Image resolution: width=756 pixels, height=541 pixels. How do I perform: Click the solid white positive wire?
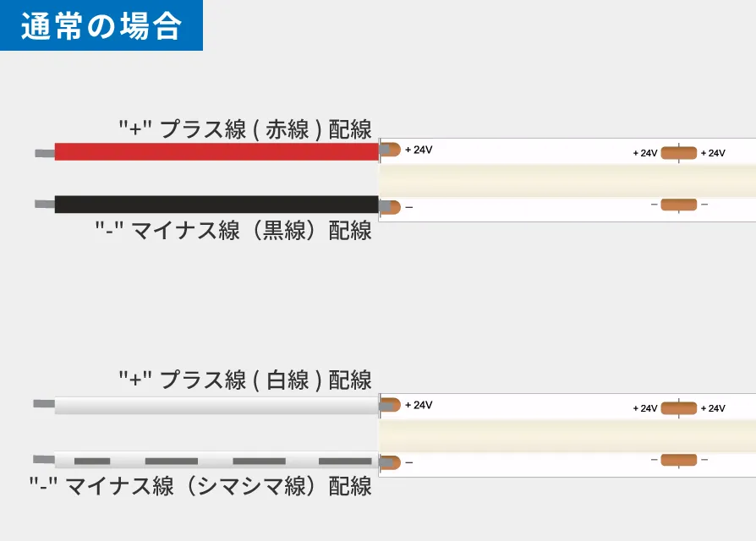(216, 405)
